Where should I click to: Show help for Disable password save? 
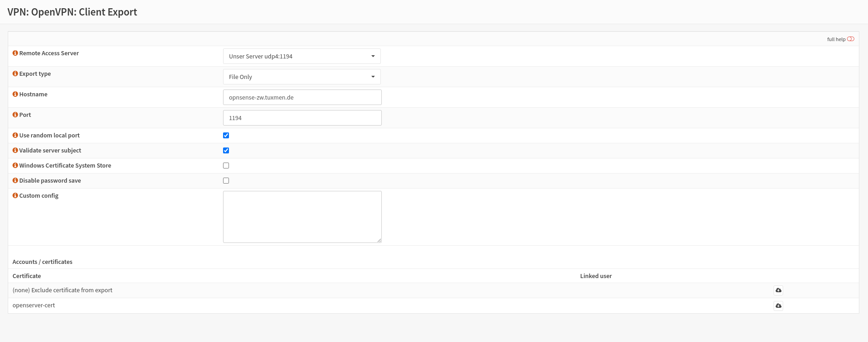coord(15,180)
